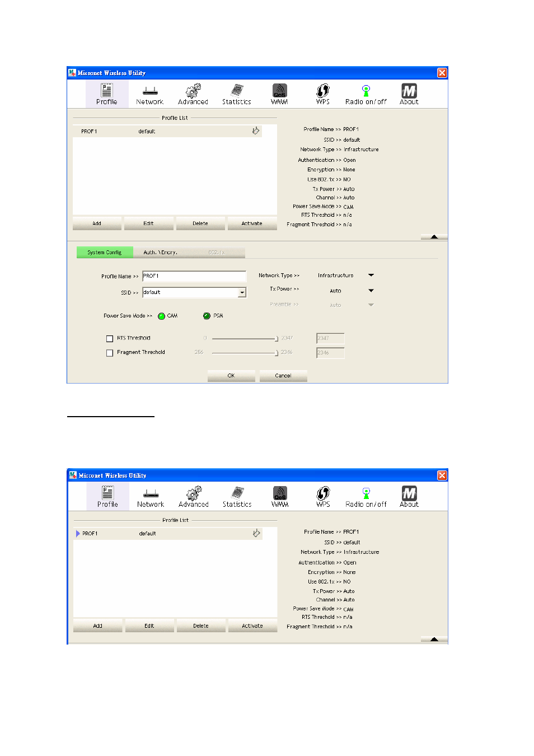Click title bar app icon, lower window

click(73, 475)
